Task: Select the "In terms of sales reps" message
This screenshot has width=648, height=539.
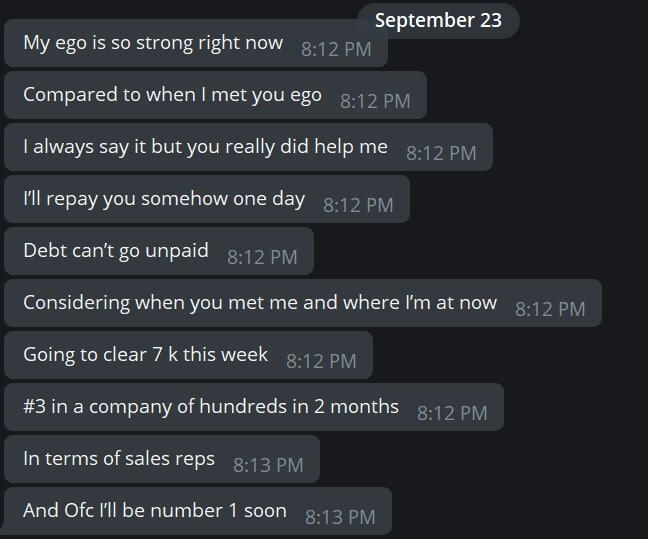Action: point(118,459)
